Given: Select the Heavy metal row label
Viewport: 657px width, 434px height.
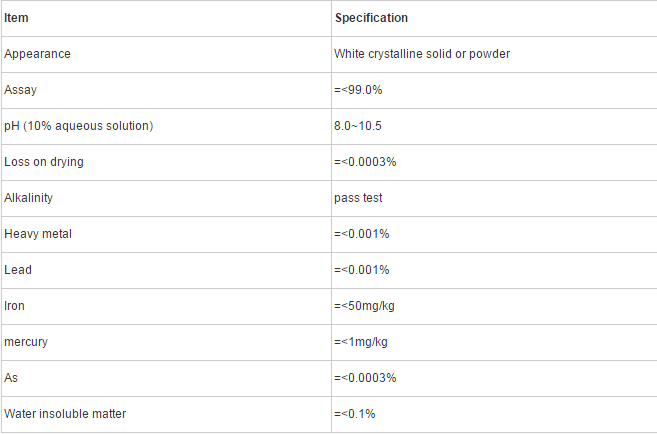Looking at the screenshot, I should [38, 234].
